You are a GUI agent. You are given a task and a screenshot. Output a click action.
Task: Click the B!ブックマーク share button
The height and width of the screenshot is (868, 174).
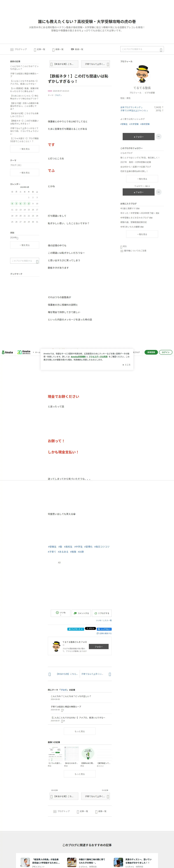pos(75,629)
